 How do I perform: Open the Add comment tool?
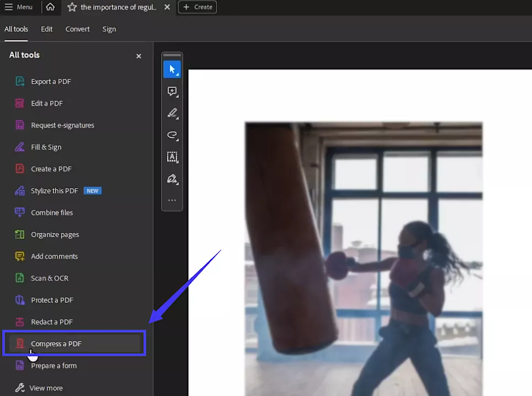[x=172, y=91]
